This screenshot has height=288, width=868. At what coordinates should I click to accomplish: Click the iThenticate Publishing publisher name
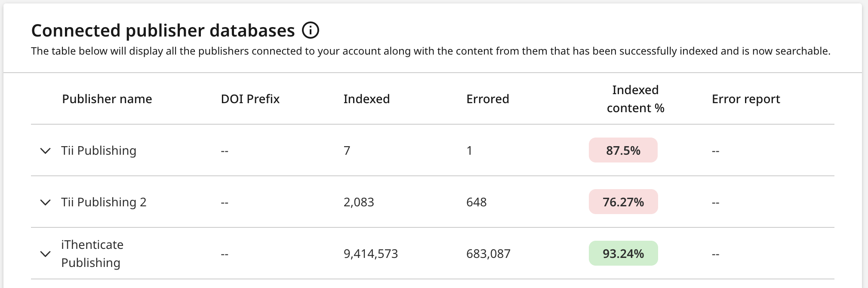point(92,254)
